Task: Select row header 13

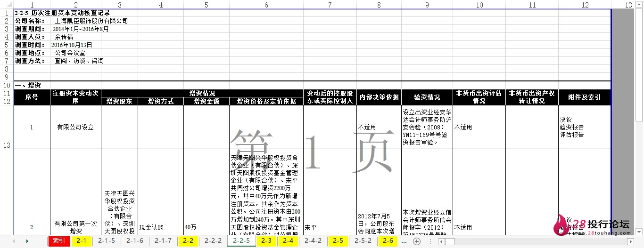Action: (7, 127)
